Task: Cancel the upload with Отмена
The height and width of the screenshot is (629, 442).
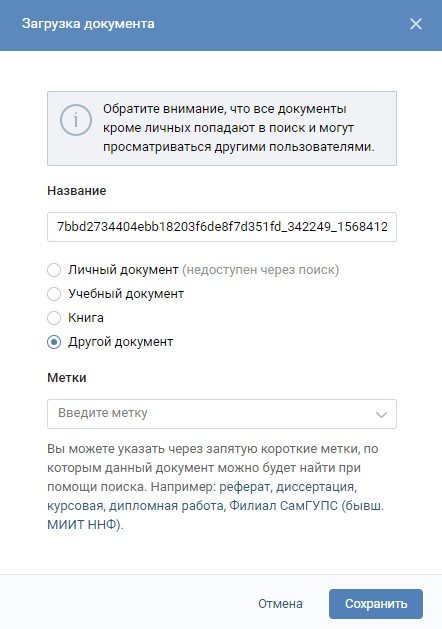Action: [x=280, y=604]
